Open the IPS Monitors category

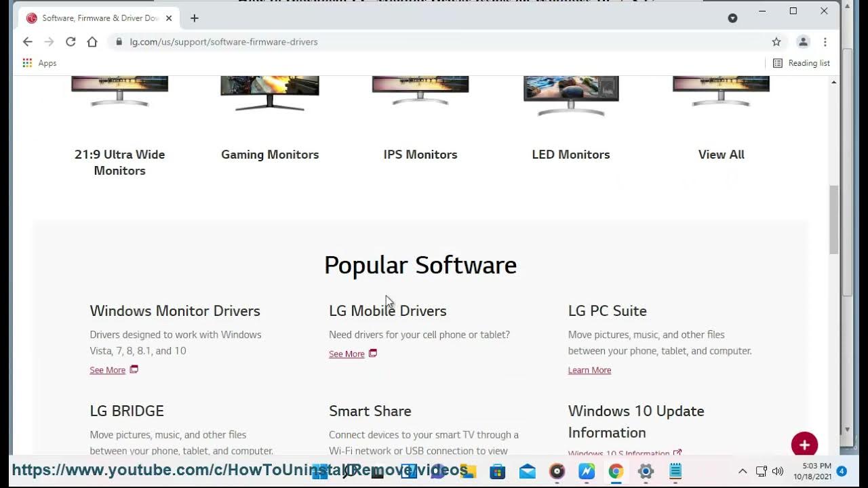(420, 155)
